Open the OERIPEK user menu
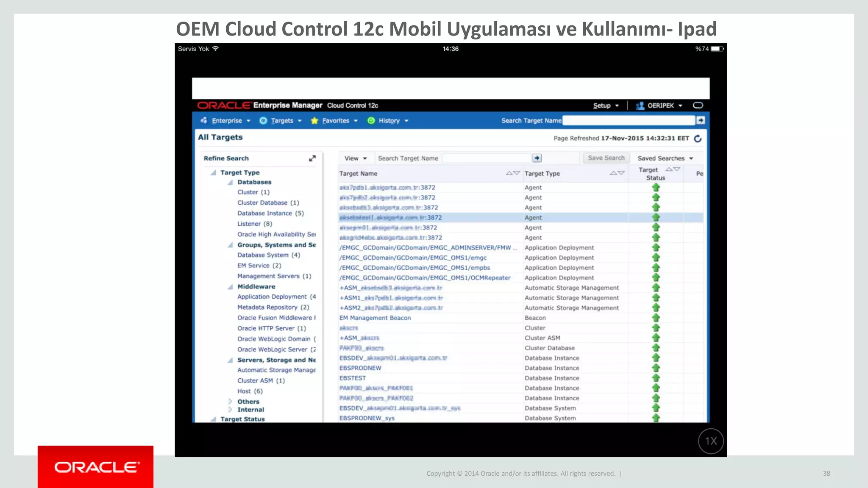The width and height of the screenshot is (868, 488). (x=665, y=105)
